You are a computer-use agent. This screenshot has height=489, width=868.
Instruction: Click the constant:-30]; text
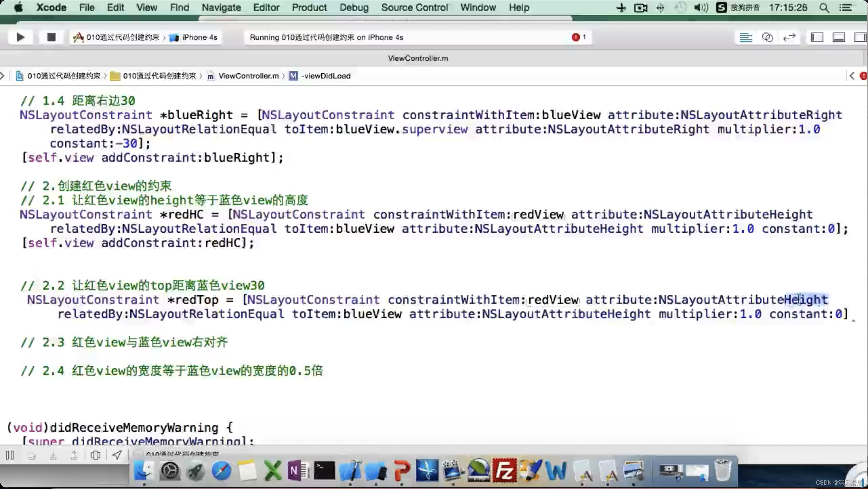(x=100, y=143)
